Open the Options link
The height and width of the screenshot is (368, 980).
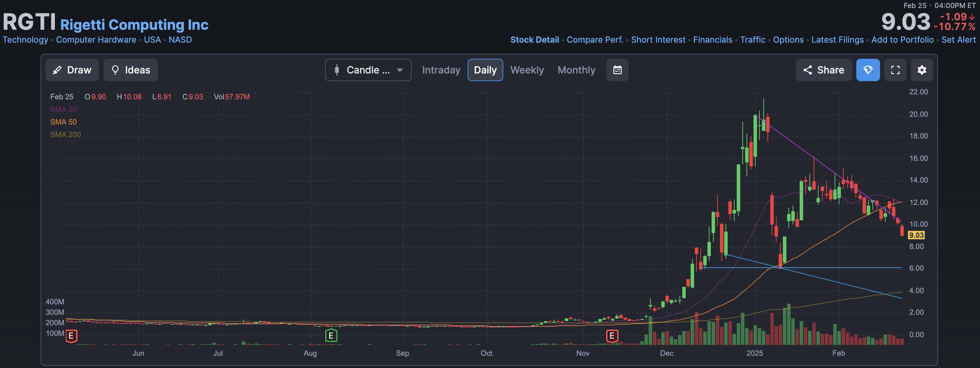(x=788, y=40)
